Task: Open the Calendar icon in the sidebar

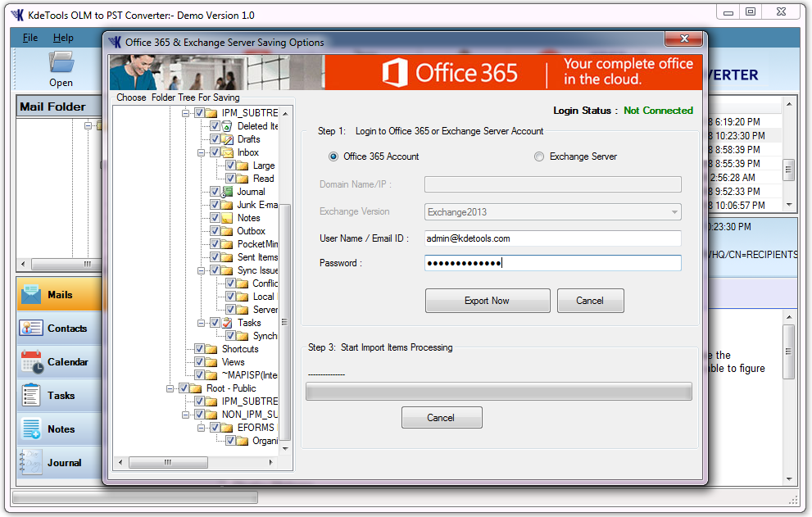Action: 32,362
